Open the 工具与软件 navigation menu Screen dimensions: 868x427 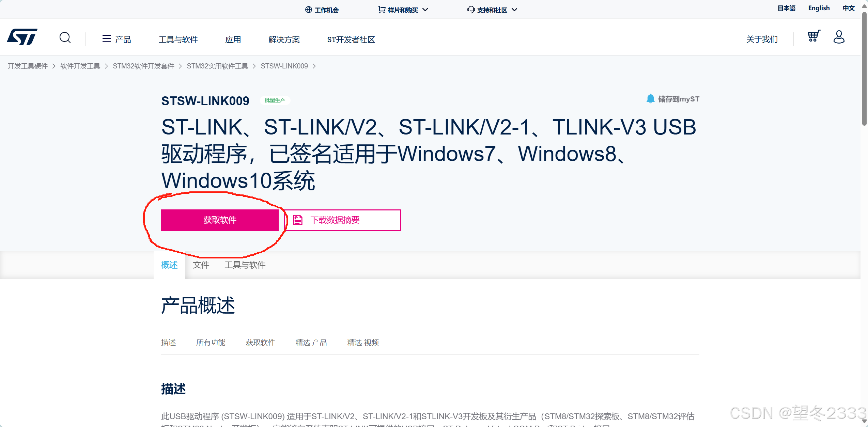pyautogui.click(x=178, y=39)
